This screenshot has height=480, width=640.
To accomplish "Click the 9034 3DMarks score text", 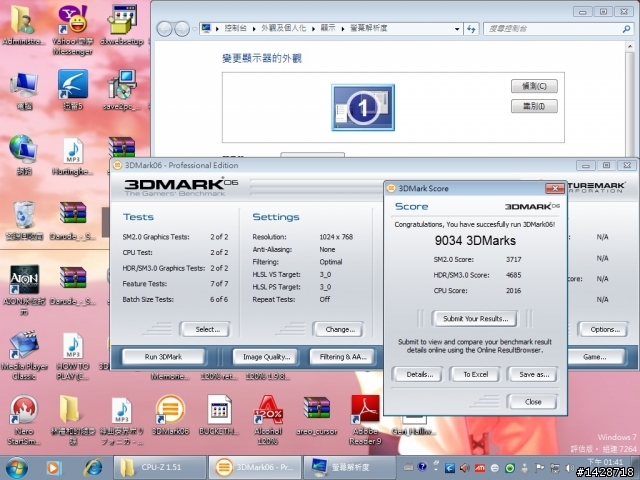I will tap(475, 240).
